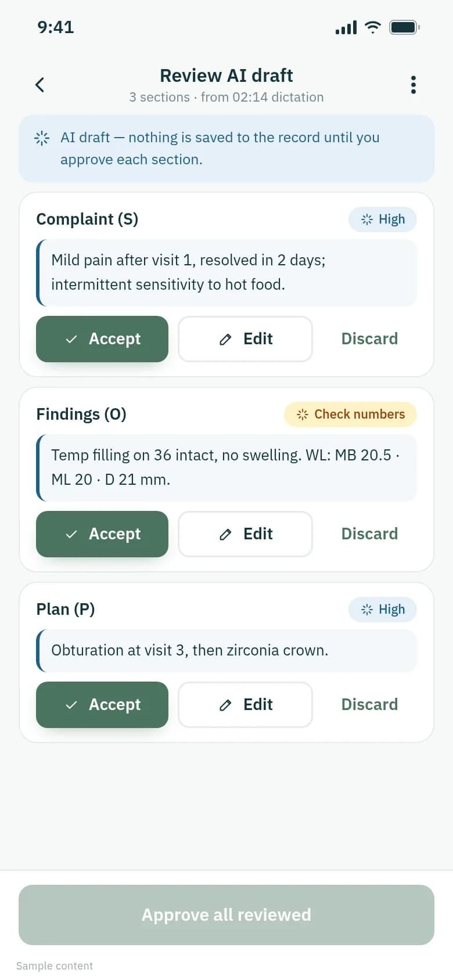Discard the Complaint (S) draft
The image size is (453, 980).
tap(369, 339)
